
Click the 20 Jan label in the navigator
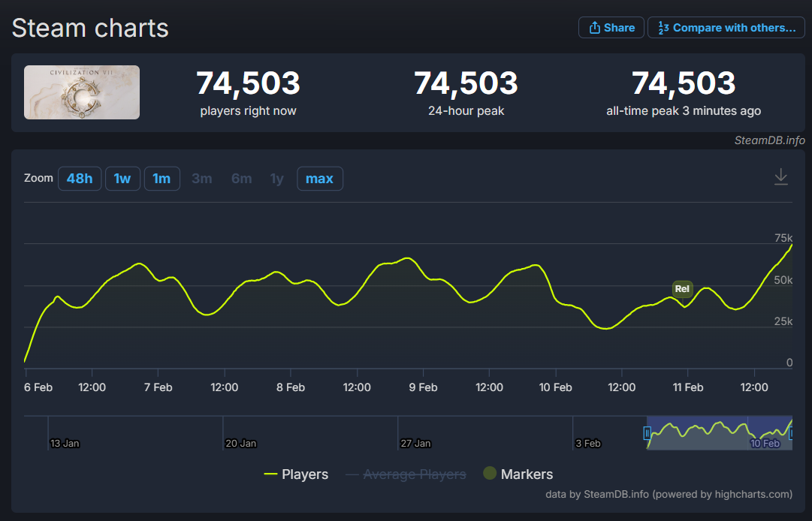point(241,444)
